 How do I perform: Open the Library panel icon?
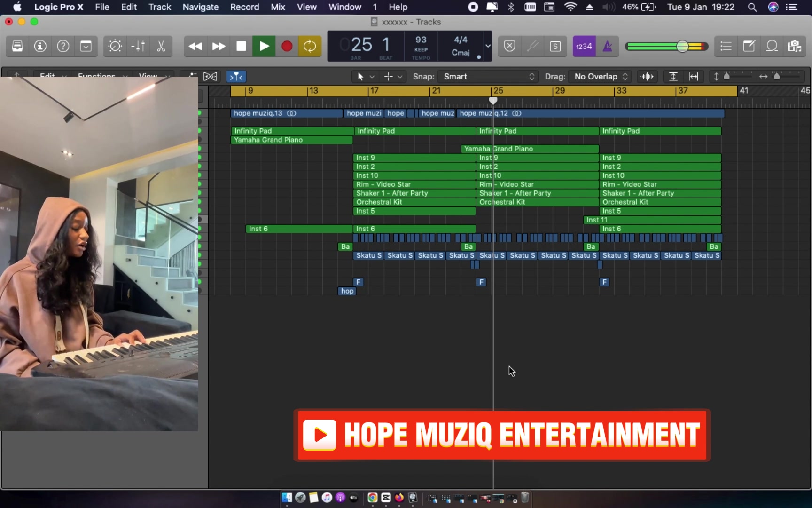tap(17, 46)
